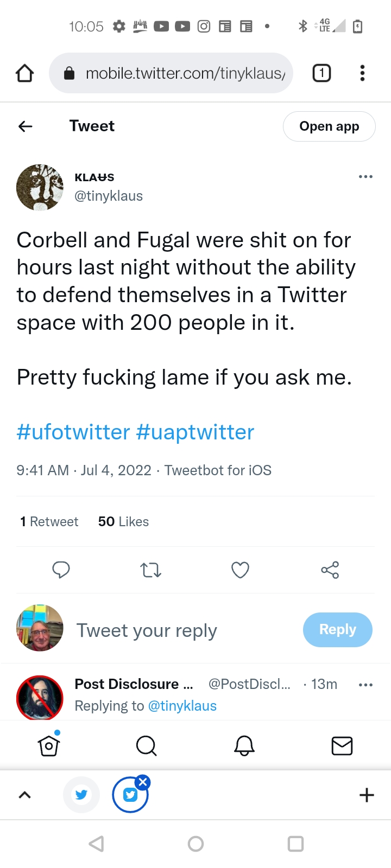Open Twitter search magnifier icon

(x=146, y=745)
